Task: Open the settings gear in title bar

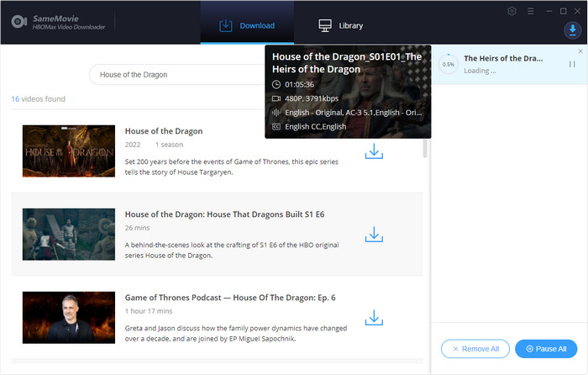Action: 512,11
